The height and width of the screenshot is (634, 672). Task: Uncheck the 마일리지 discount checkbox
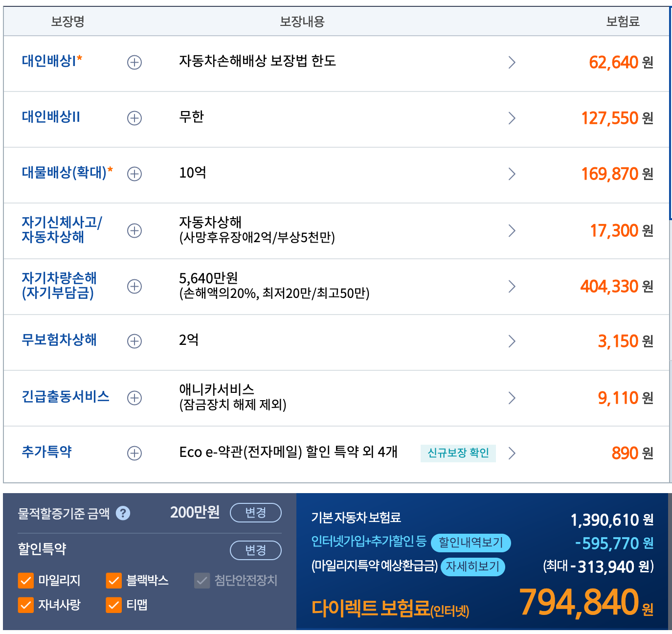point(25,581)
